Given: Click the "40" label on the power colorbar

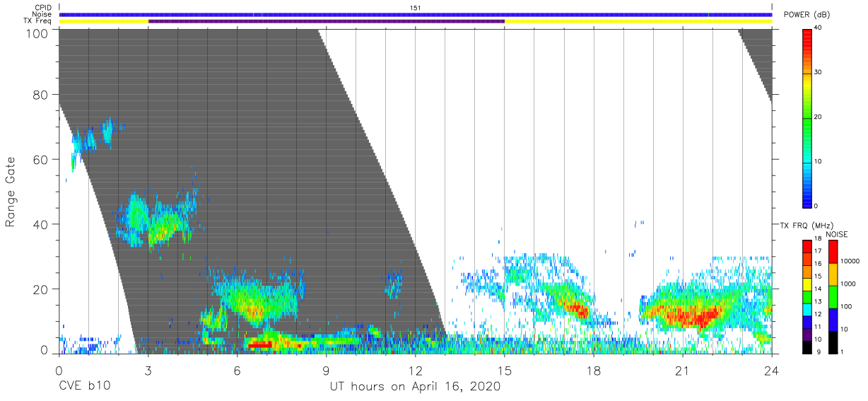Looking at the screenshot, I should click(x=819, y=28).
